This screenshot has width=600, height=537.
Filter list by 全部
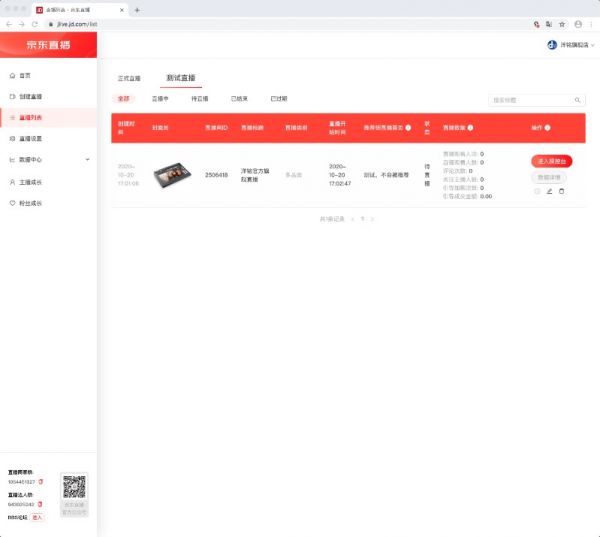coord(124,99)
